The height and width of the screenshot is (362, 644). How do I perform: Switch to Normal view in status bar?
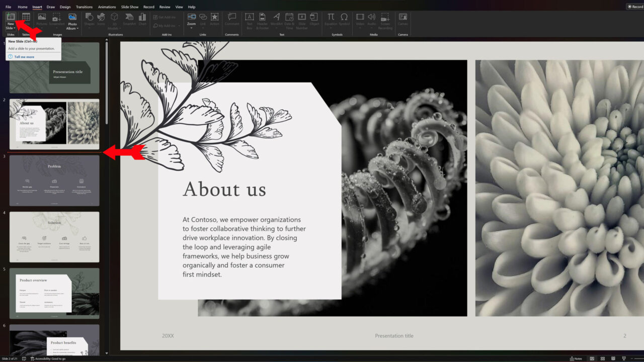click(x=592, y=358)
